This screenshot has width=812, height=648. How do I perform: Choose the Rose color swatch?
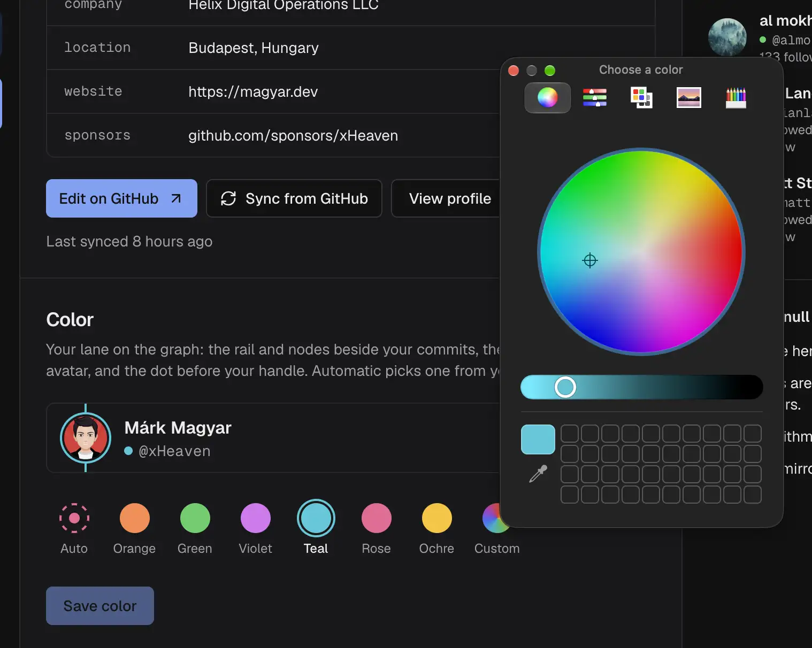[x=377, y=518]
